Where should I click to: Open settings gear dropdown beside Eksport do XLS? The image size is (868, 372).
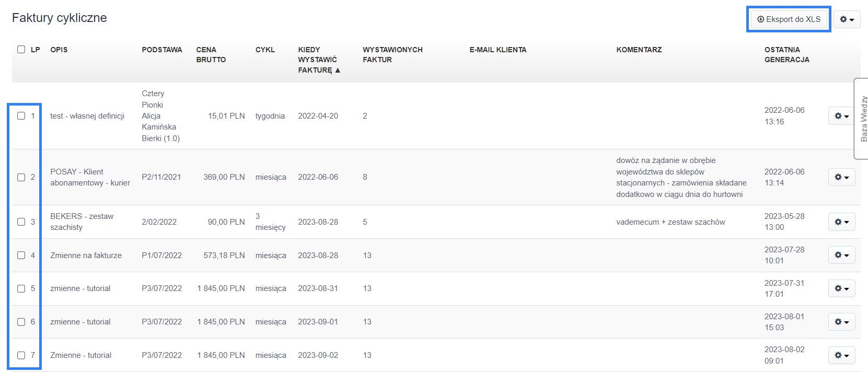[847, 19]
